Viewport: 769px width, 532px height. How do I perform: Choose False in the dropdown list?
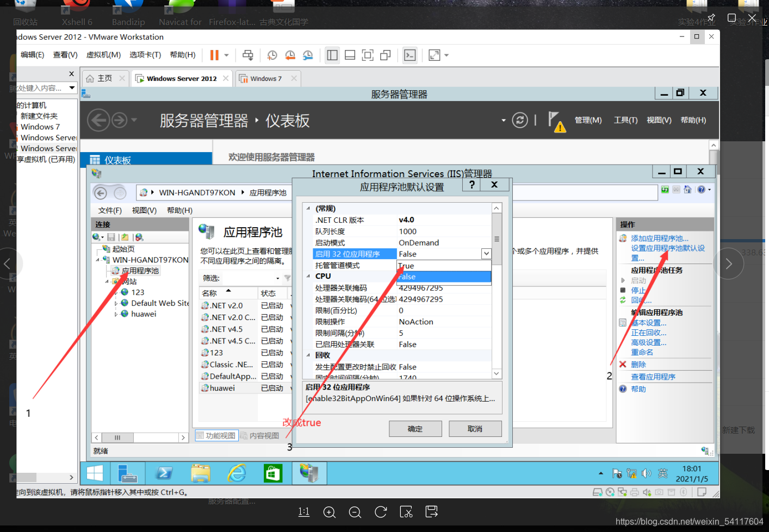click(x=444, y=277)
